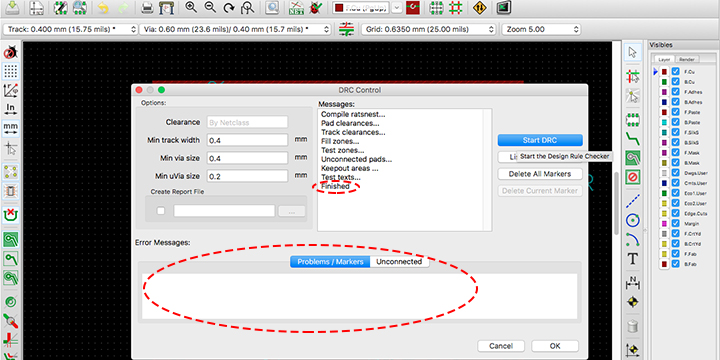Screen dimensions: 720x360
Task: Toggle Edge.Cuts layer visibility checkbox
Action: coord(675,214)
